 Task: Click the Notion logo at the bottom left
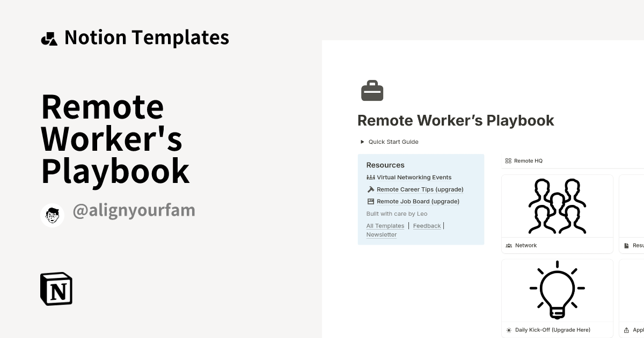point(56,289)
